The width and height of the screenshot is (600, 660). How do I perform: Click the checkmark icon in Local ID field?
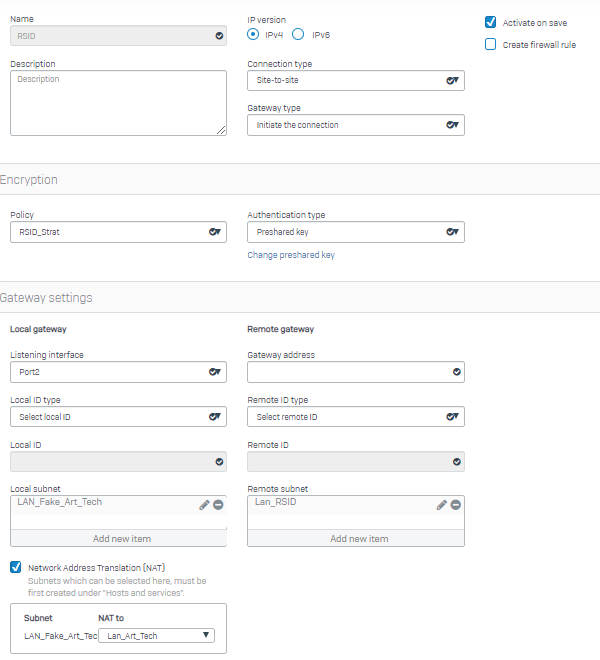tap(219, 462)
